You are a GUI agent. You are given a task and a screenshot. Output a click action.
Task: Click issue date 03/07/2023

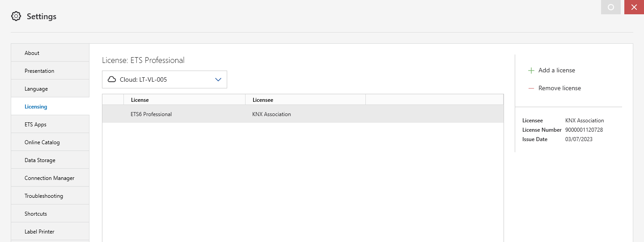click(579, 139)
